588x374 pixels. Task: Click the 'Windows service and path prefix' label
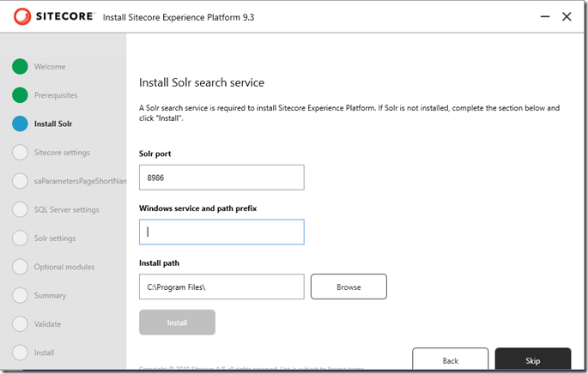coord(198,208)
